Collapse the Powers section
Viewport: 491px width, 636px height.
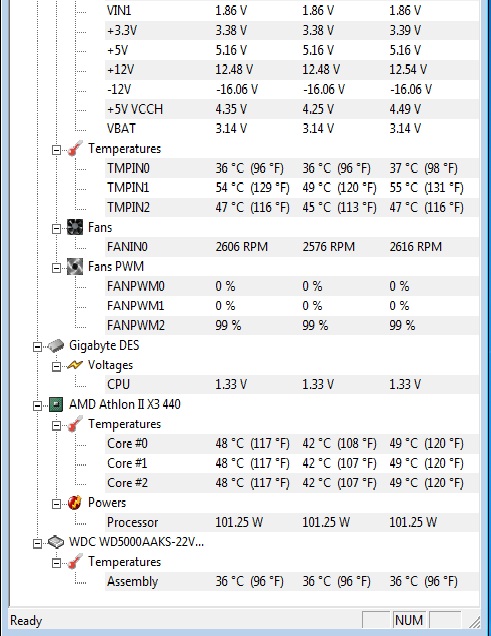pos(56,504)
